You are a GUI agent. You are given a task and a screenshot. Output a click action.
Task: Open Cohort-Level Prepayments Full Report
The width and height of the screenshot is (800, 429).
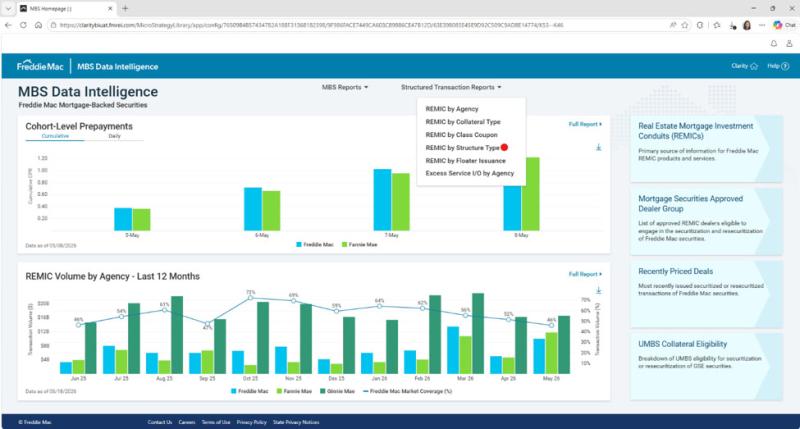click(x=585, y=124)
